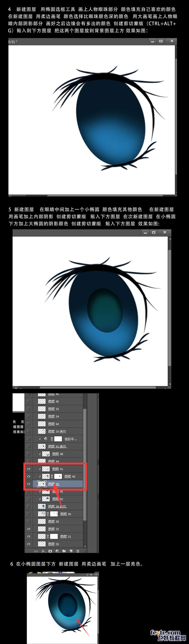Select layer named 图层 41
The width and height of the screenshot is (189, 644).
point(58,469)
